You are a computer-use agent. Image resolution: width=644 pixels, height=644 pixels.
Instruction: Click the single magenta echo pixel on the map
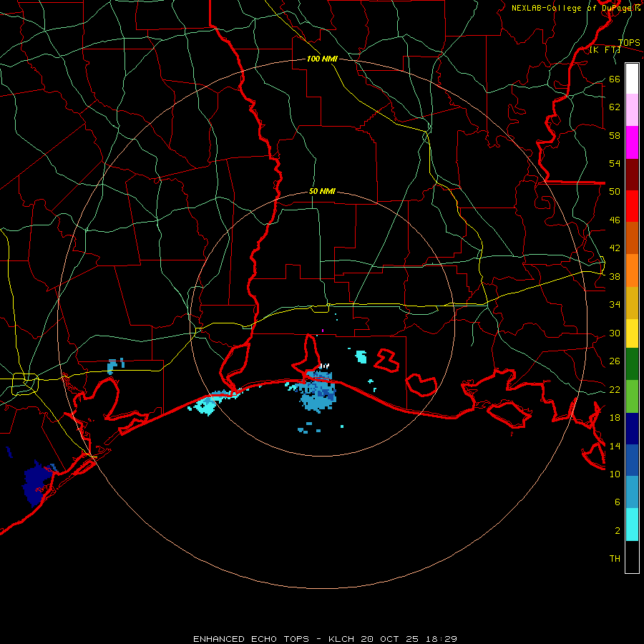point(323,330)
